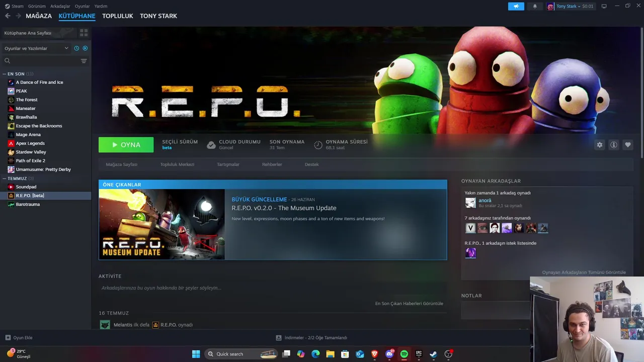Open Brave browser from taskbar
The height and width of the screenshot is (362, 644).
tap(374, 354)
